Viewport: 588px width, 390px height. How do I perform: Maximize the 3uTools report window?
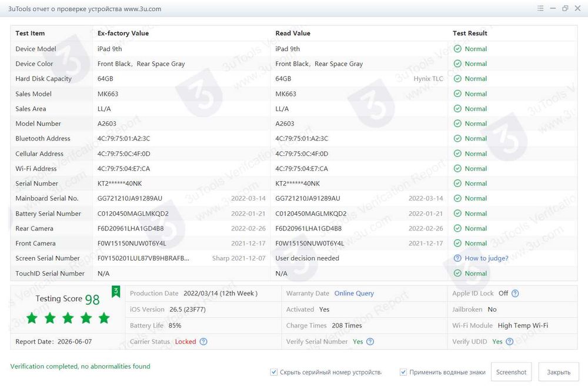pos(565,8)
